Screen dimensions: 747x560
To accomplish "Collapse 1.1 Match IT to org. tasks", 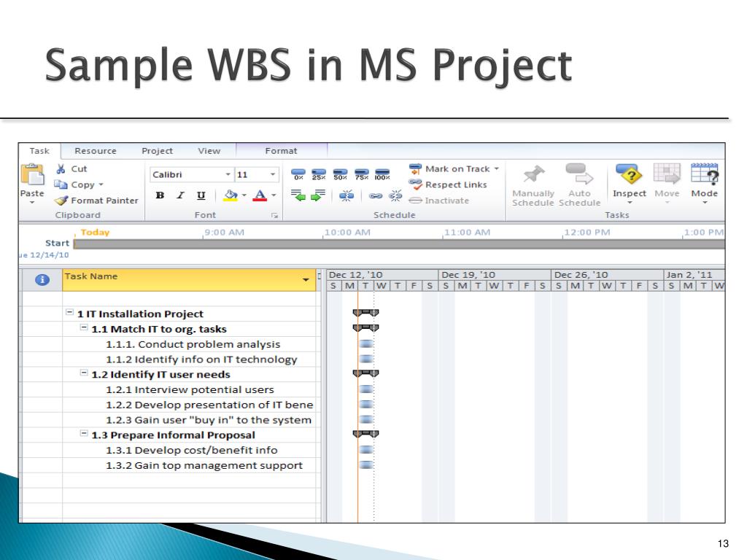I will tap(84, 327).
